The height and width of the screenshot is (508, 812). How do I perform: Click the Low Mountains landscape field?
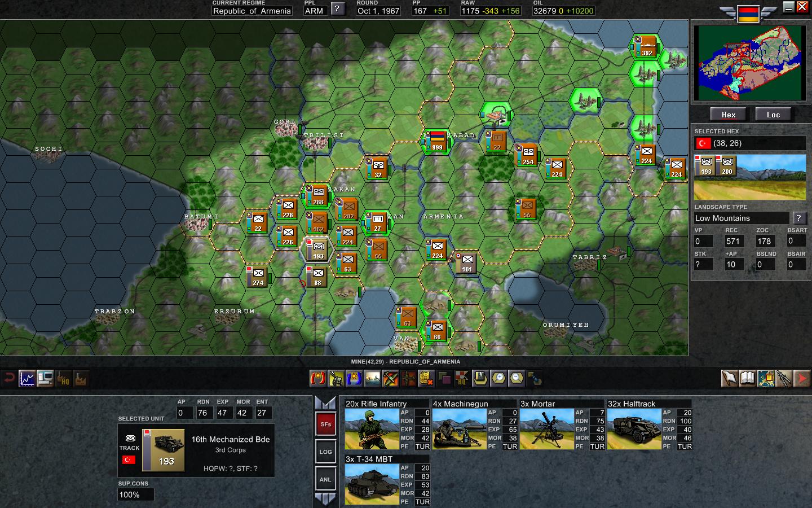tap(742, 218)
